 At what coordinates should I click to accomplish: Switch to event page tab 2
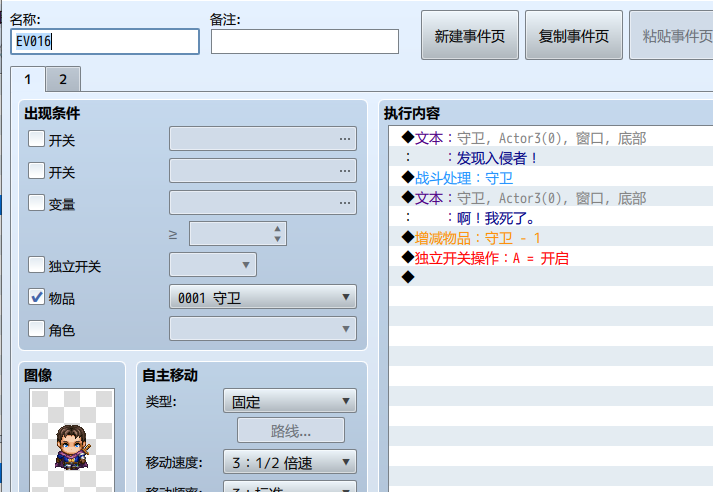pyautogui.click(x=63, y=79)
